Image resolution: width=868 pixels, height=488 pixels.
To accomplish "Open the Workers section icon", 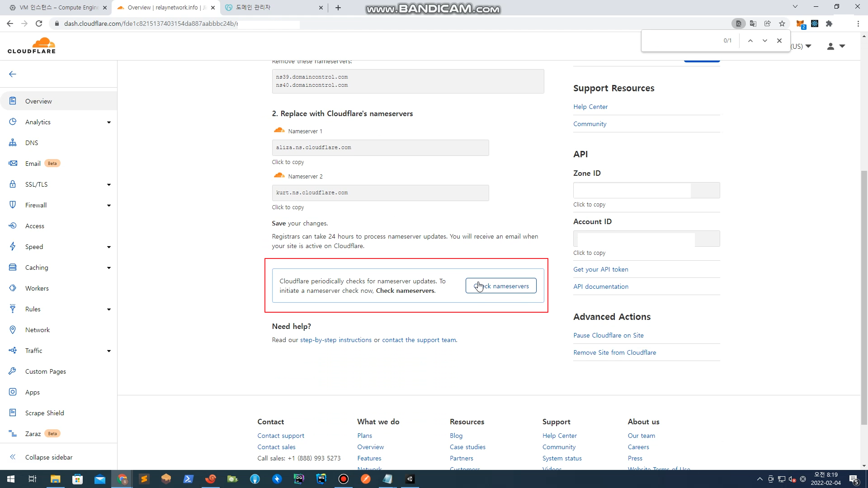I will pyautogui.click(x=13, y=288).
